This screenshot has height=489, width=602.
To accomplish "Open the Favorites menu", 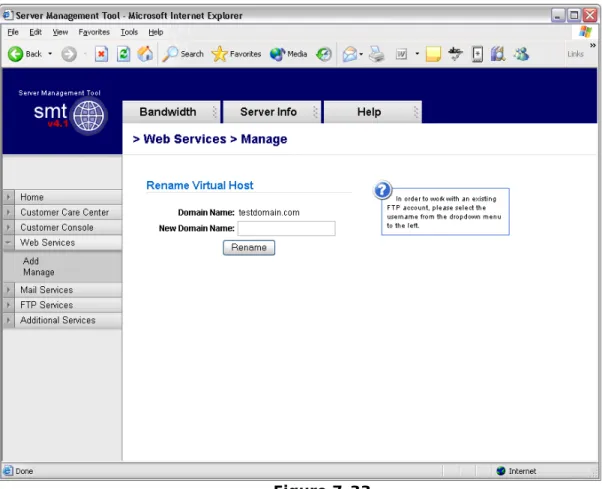I will [94, 32].
